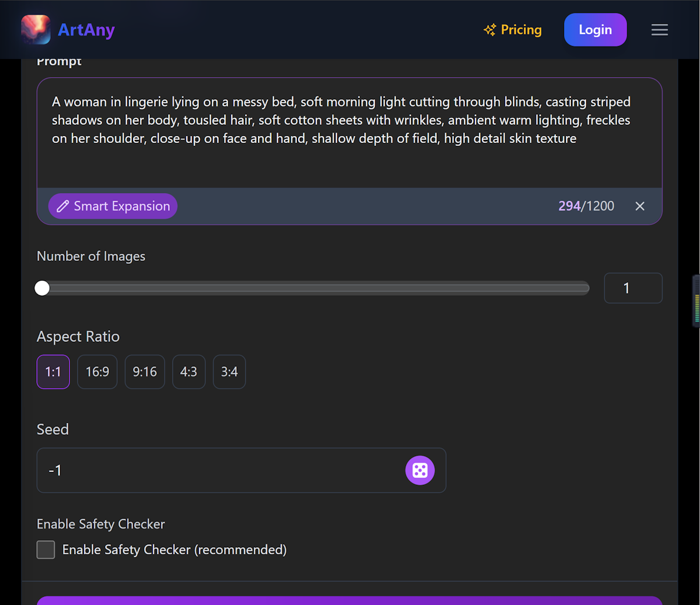This screenshot has height=605, width=700.
Task: Open the hamburger navigation menu
Action: [x=660, y=30]
